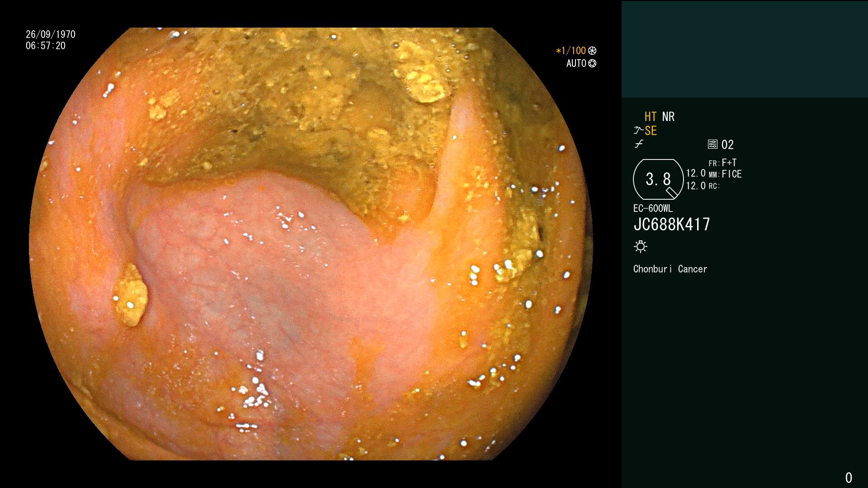Click the *1/100 shutter value
The image size is (868, 488).
coord(571,51)
